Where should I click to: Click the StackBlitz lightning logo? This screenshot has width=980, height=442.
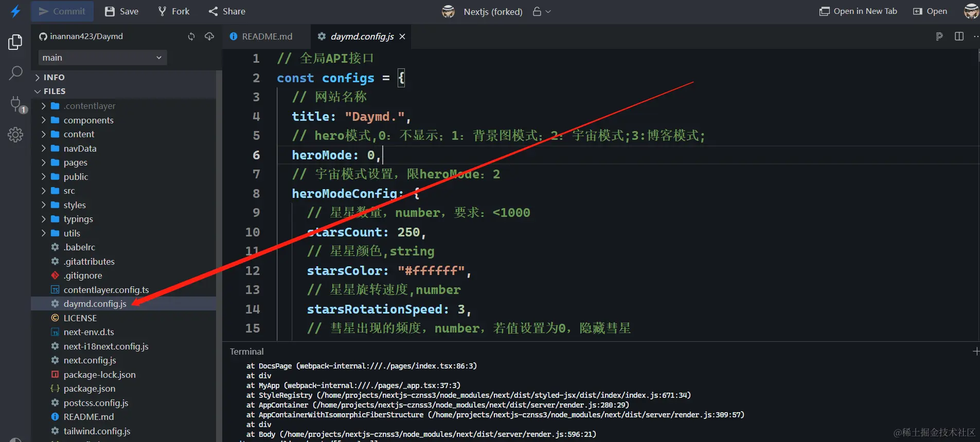(15, 11)
